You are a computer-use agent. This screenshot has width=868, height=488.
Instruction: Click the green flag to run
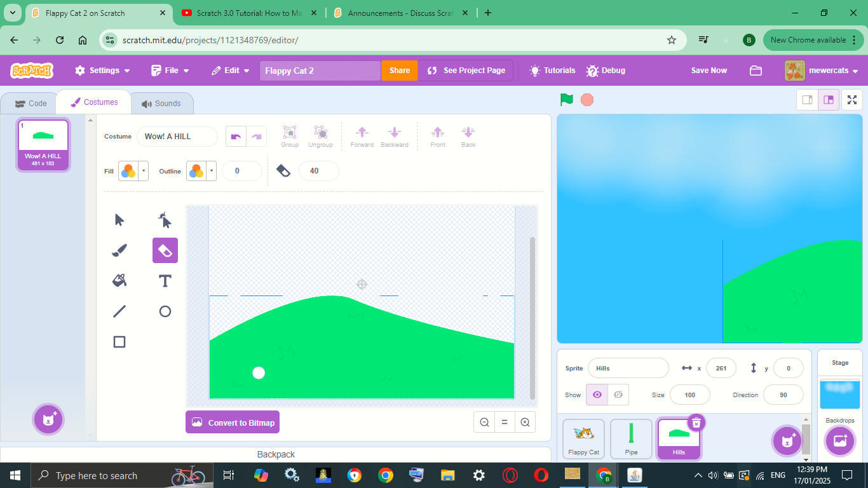(567, 100)
